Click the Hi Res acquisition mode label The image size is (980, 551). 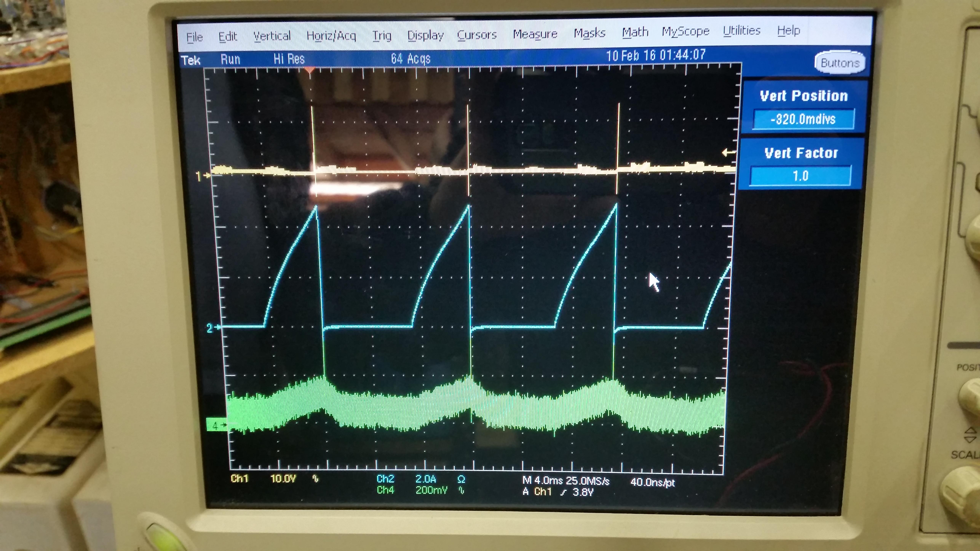[289, 59]
